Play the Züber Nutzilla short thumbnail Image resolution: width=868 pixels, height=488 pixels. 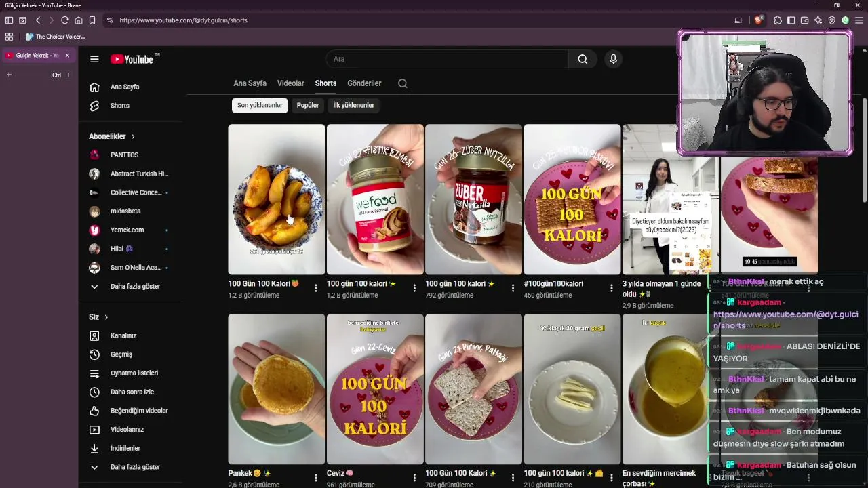pos(473,199)
